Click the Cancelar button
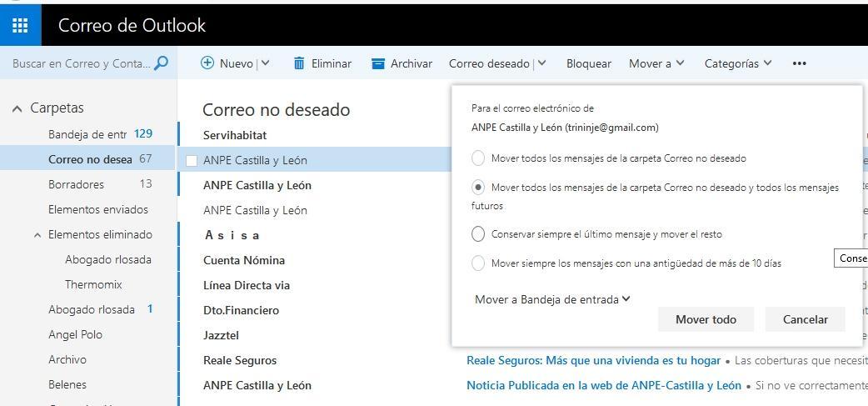This screenshot has width=868, height=406. (806, 319)
